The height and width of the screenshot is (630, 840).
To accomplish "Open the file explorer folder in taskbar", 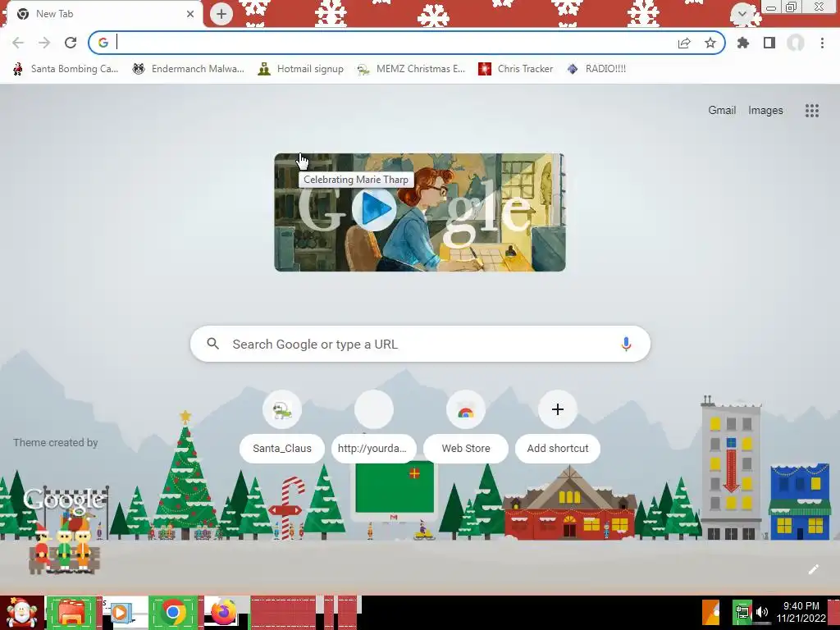I will tap(71, 613).
